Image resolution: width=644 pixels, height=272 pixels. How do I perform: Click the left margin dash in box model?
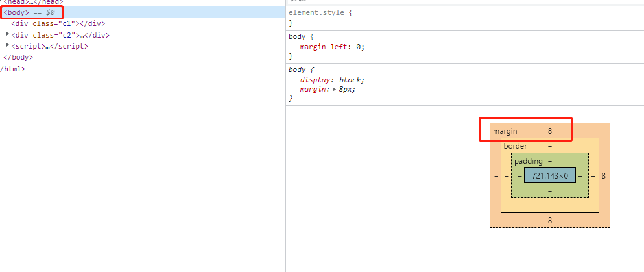coord(497,176)
